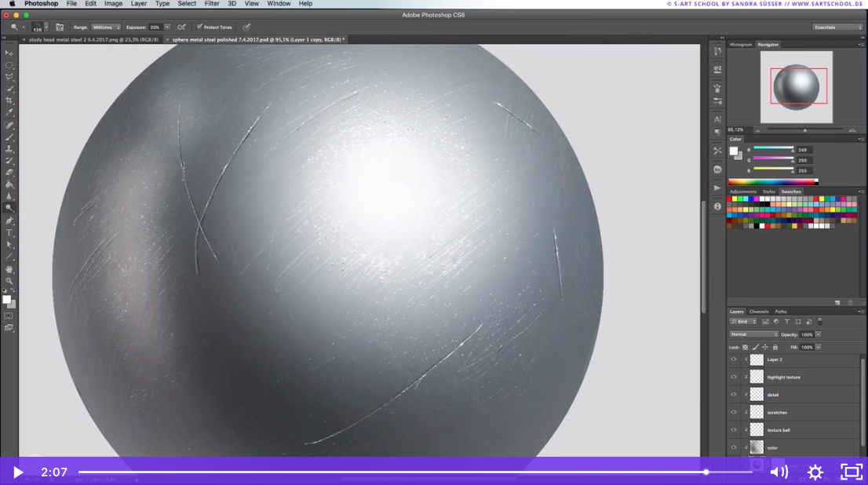The height and width of the screenshot is (485, 868).
Task: Select the Line shape tool
Action: tap(9, 257)
